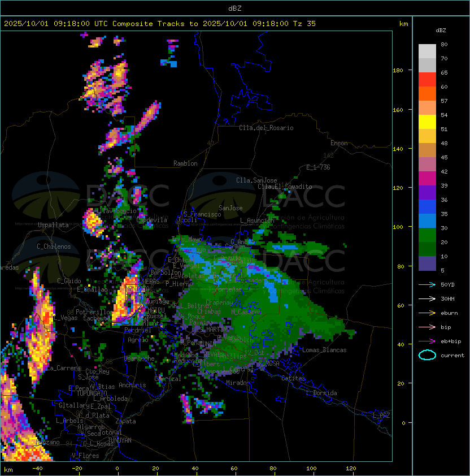Click the Encon place label
470x476 pixels.
(339, 143)
